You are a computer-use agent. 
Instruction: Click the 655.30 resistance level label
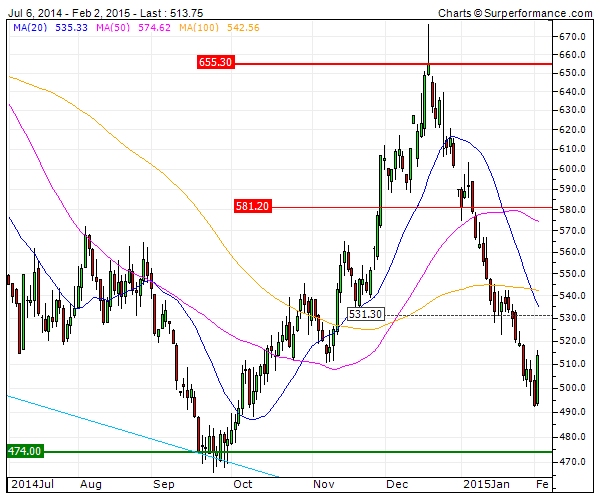tap(215, 62)
